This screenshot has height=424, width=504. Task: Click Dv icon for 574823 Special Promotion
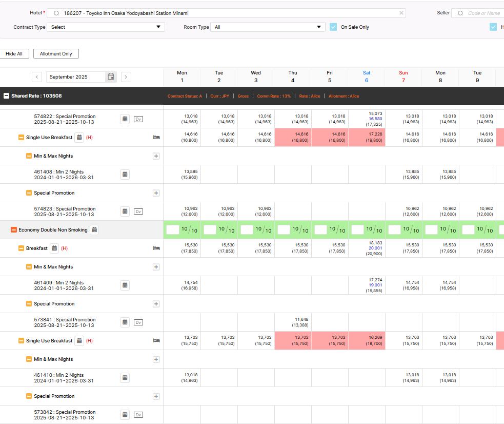point(138,211)
